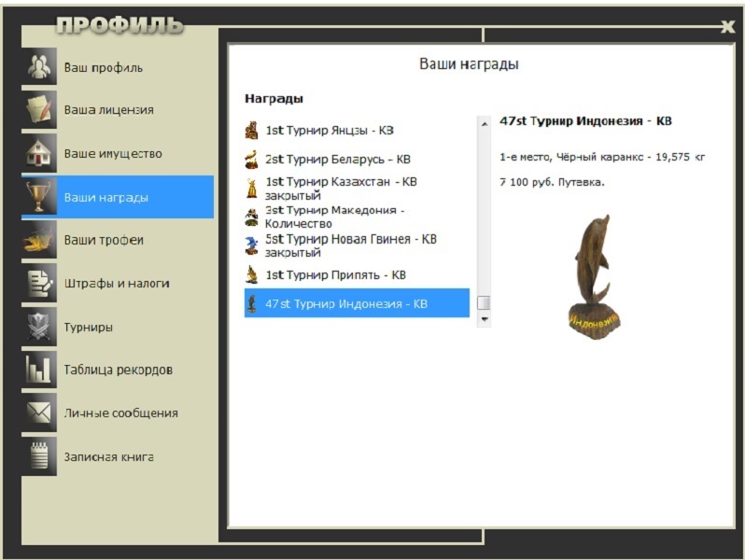This screenshot has width=745, height=560.
Task: Click the notepad icon for Записная книга
Action: tap(39, 456)
